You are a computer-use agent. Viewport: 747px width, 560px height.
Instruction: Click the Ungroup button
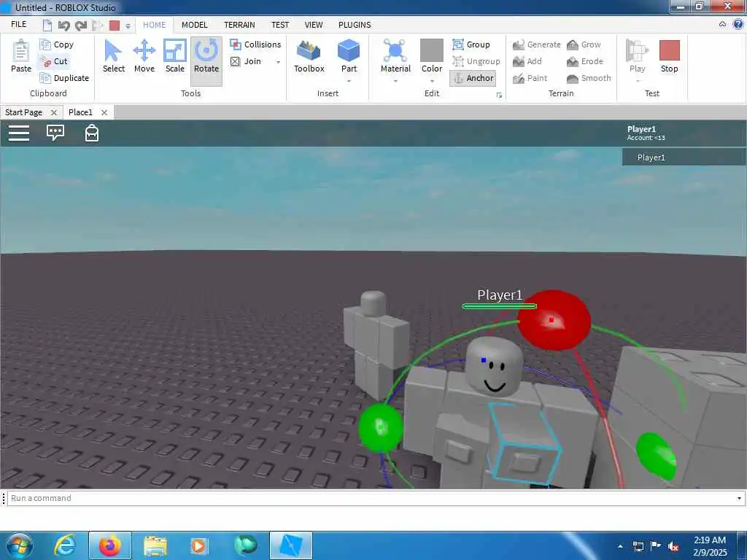476,61
